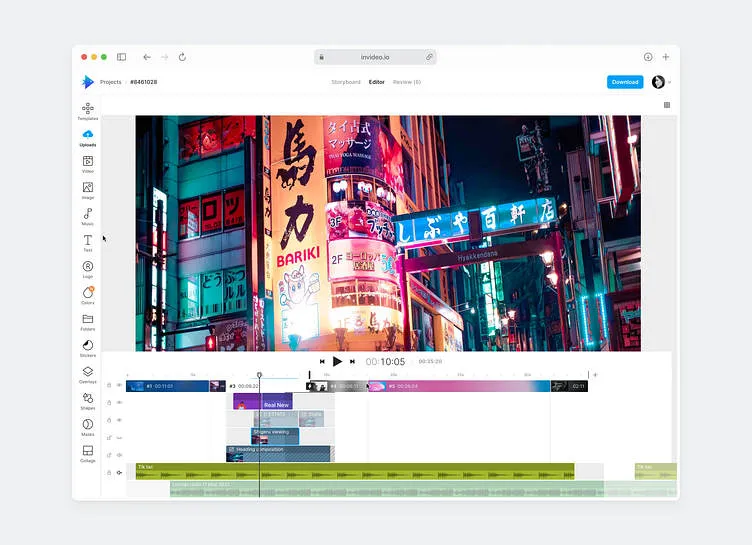
Task: Click the timeline playhead handle
Action: click(x=259, y=375)
